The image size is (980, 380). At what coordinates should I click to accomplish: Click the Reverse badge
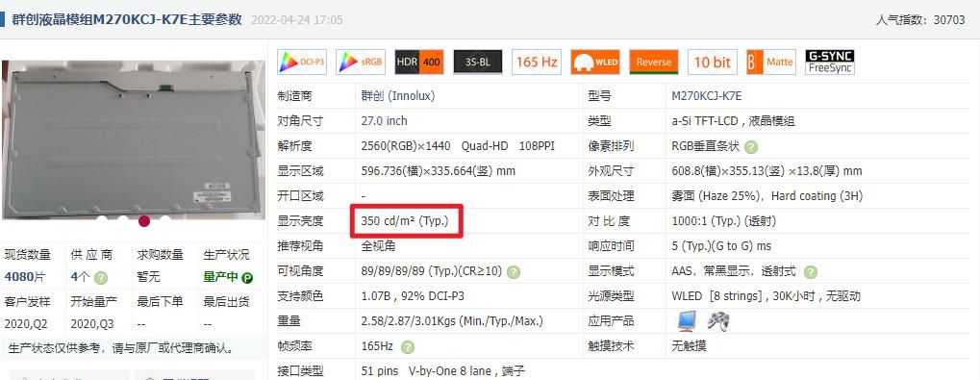pyautogui.click(x=654, y=62)
